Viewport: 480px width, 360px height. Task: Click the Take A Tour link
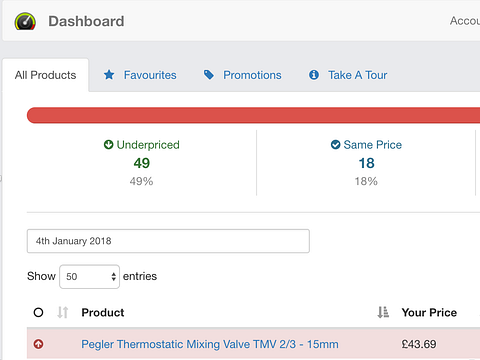pos(357,75)
